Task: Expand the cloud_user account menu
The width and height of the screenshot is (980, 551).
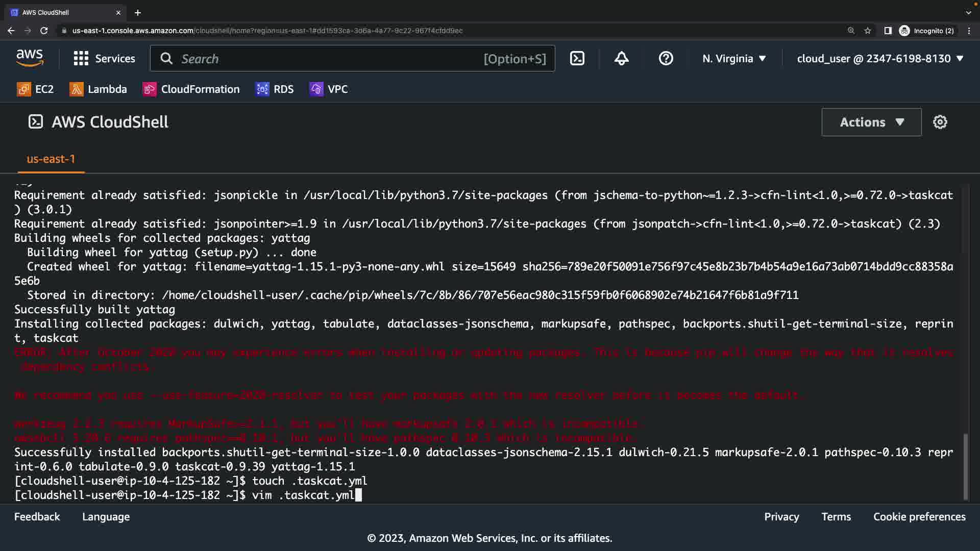Action: [x=880, y=59]
